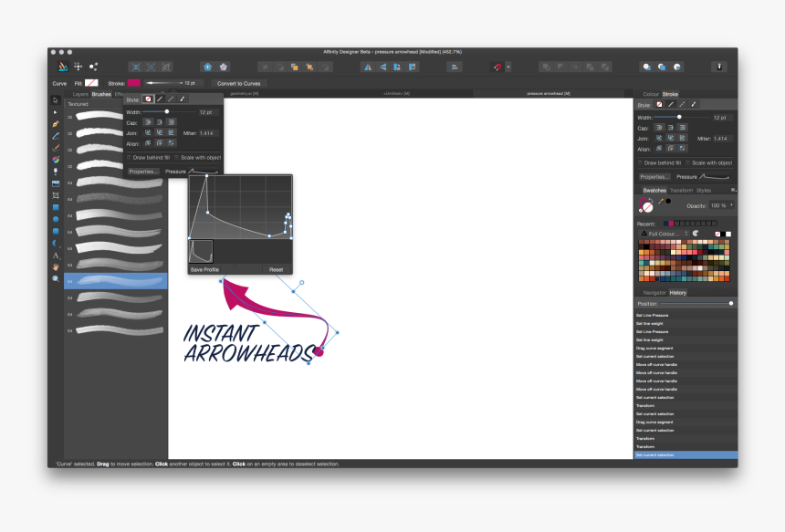
Task: Click the Fill colour swatch in context toolbar
Action: pos(91,83)
